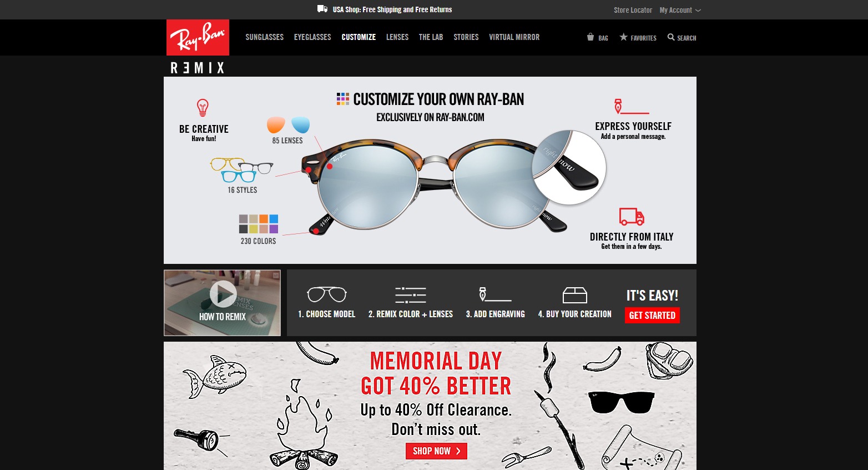Click the 230 Colors swatch grid

coord(259,224)
